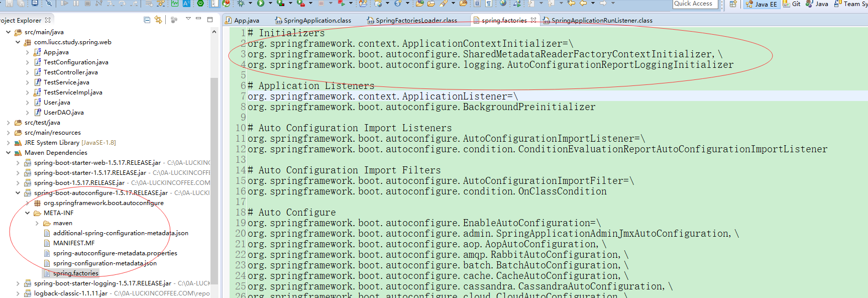Close the spring.factories editor tab

533,20
